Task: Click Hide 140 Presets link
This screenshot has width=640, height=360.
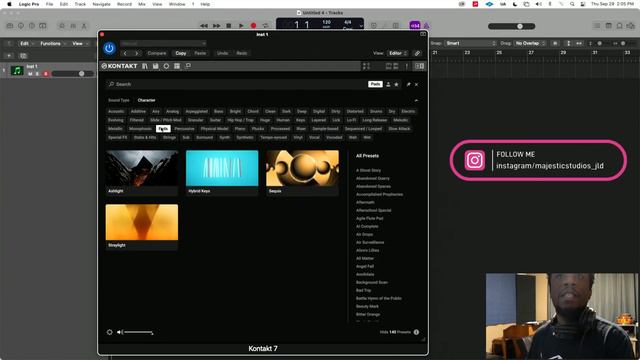Action: click(395, 332)
